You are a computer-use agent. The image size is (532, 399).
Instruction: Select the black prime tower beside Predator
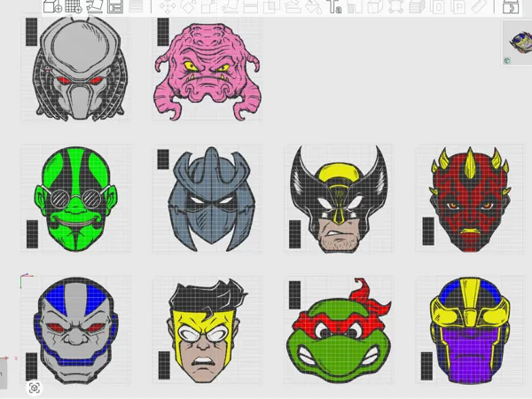[32, 32]
